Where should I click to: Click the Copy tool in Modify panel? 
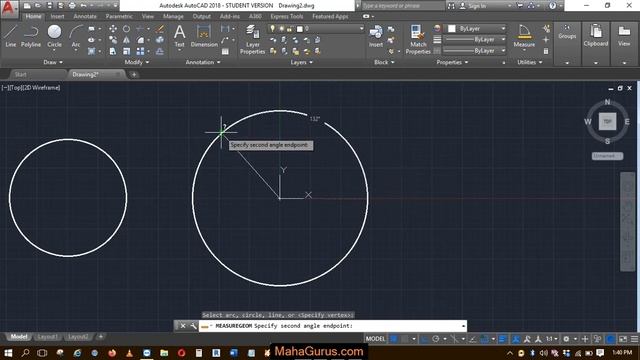pos(113,40)
